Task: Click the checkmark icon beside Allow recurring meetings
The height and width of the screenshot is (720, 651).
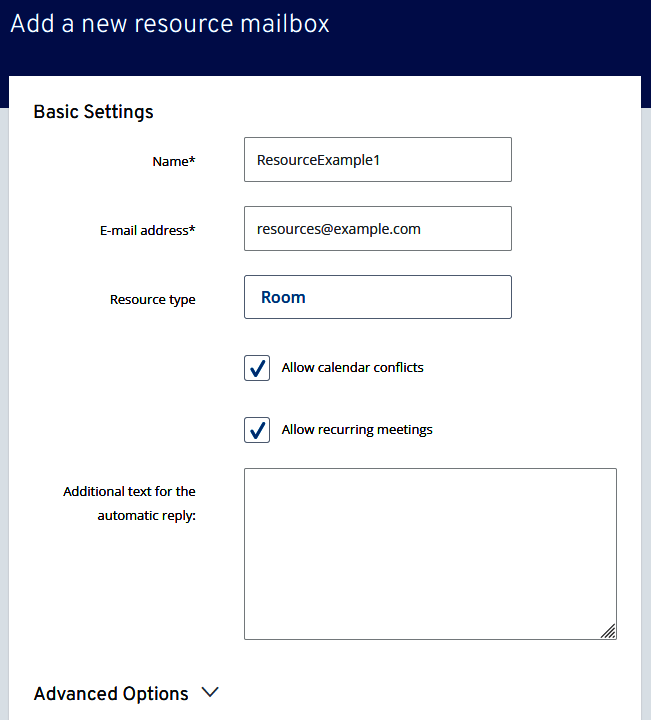Action: pyautogui.click(x=257, y=430)
